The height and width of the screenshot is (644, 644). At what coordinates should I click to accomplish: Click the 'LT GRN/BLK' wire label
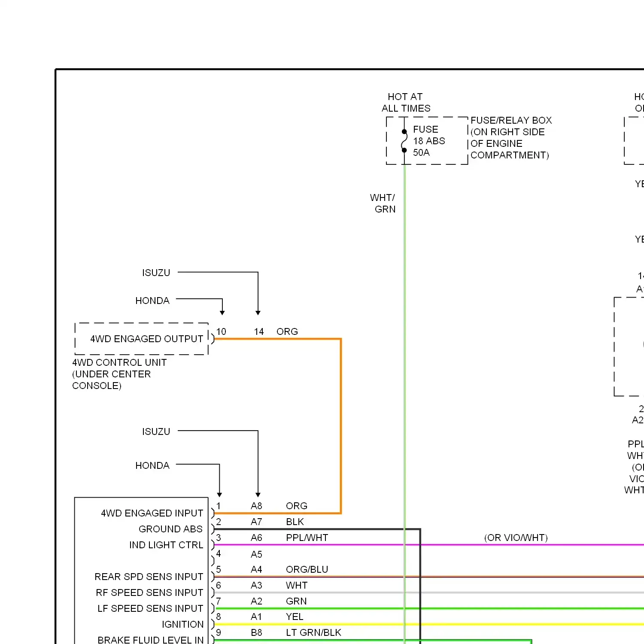(313, 632)
